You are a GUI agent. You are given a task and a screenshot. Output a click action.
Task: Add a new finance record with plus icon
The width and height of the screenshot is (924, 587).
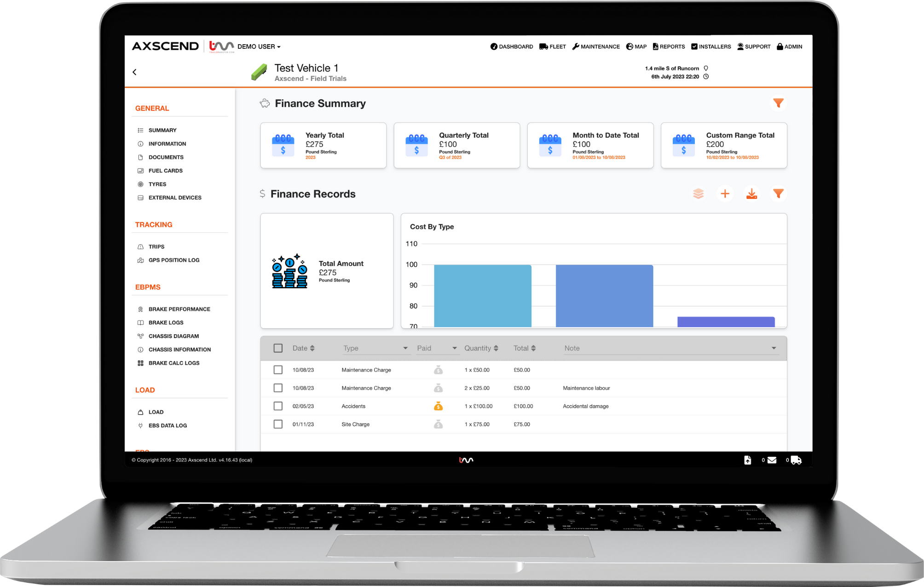pyautogui.click(x=725, y=193)
